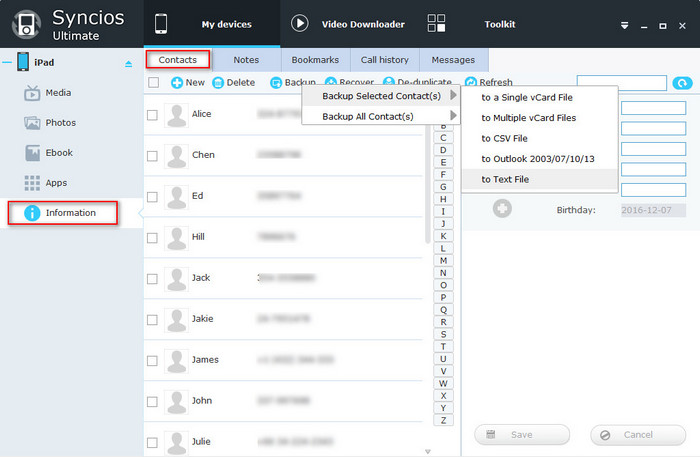The height and width of the screenshot is (457, 700).
Task: Click the Cancel button
Action: pos(638,435)
